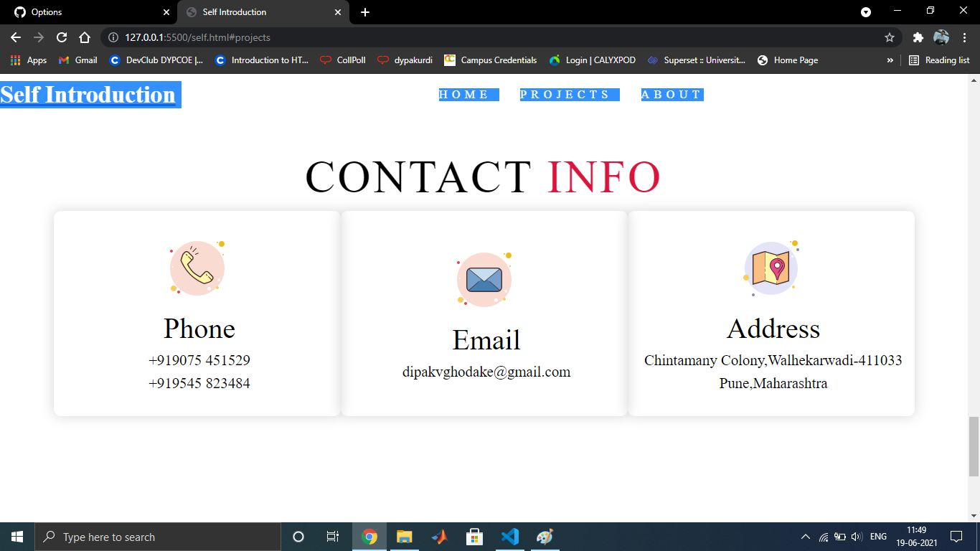Close the Self Introduction tab
This screenshot has height=551, width=980.
338,12
